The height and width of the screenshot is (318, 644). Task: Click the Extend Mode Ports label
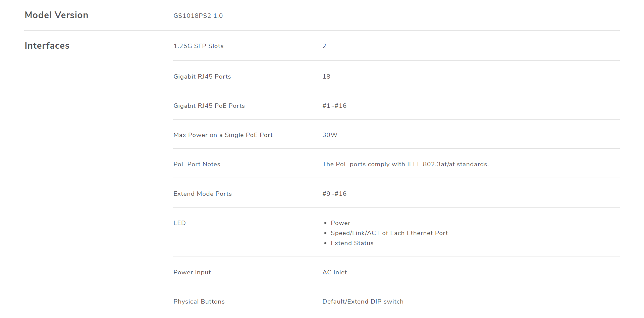click(x=203, y=194)
